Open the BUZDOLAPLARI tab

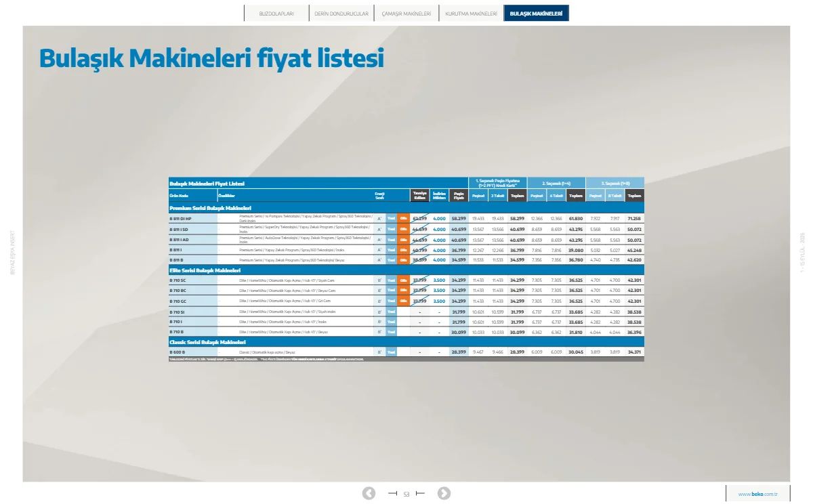(x=276, y=14)
